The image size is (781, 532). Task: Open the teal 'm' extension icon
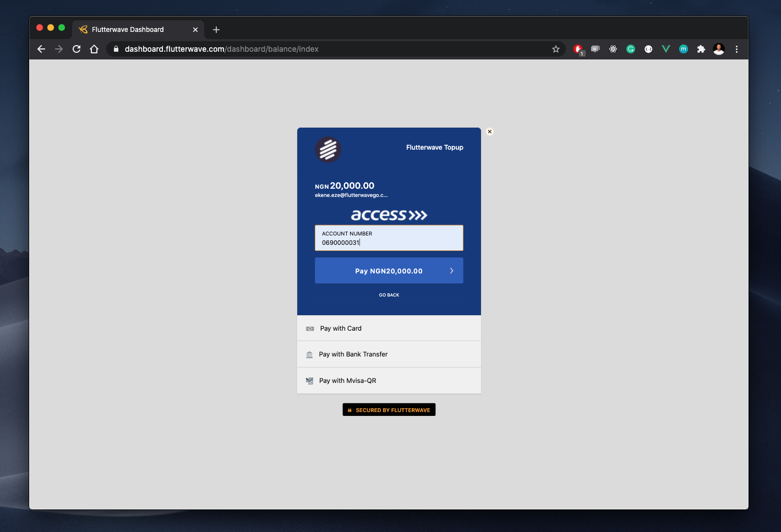(684, 49)
